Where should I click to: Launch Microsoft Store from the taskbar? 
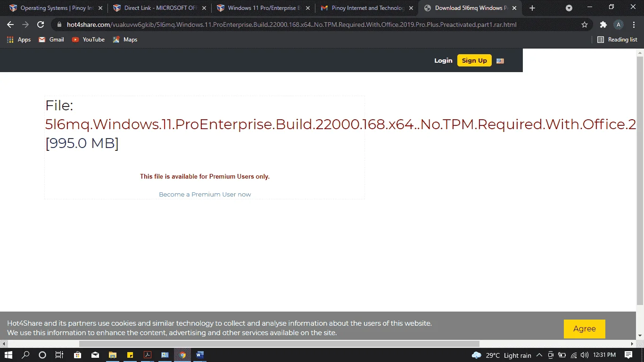pyautogui.click(x=78, y=355)
